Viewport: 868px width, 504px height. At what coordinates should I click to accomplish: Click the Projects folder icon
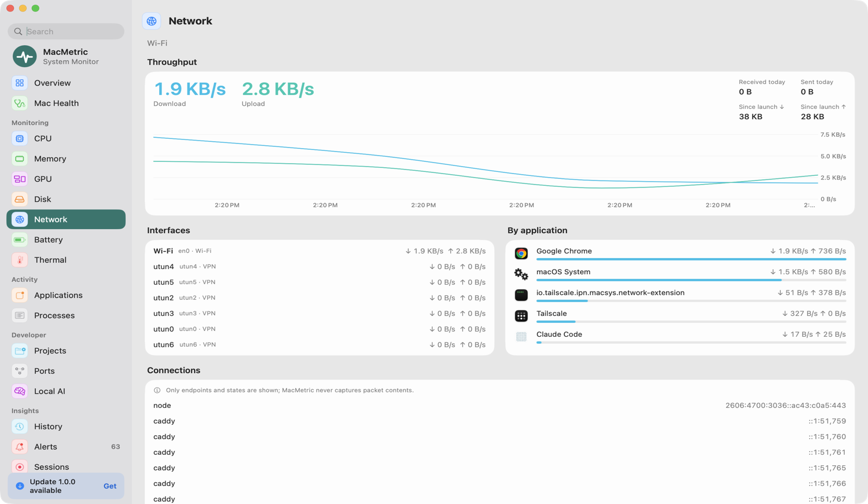click(20, 351)
